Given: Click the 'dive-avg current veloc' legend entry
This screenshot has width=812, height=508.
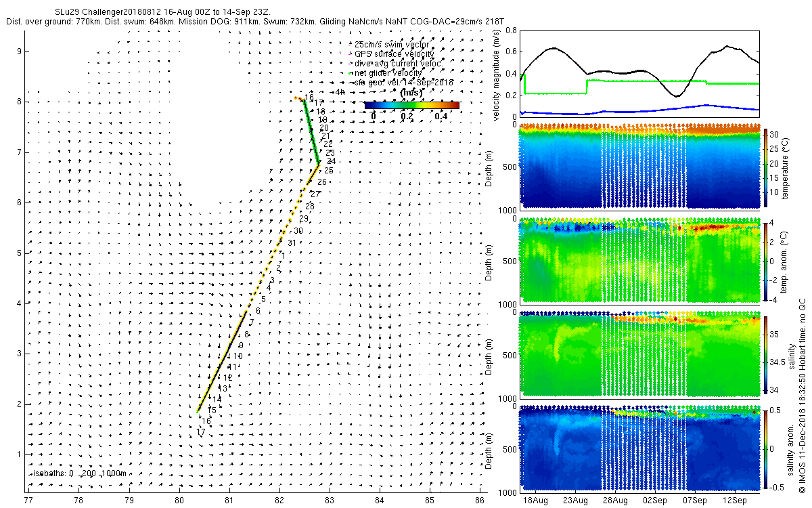Looking at the screenshot, I should click(x=394, y=63).
